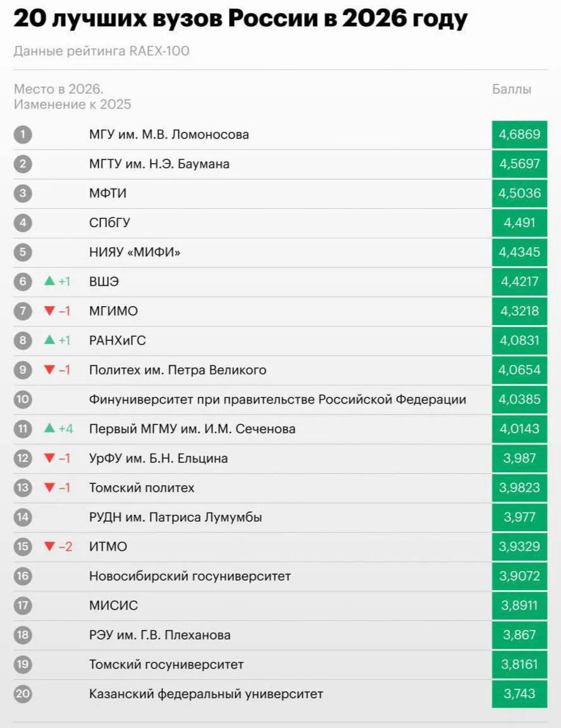Viewport: 561px width, 728px height.
Task: Click 'УрФУ им. Б.Н. Ельцина' name
Action: 158,459
